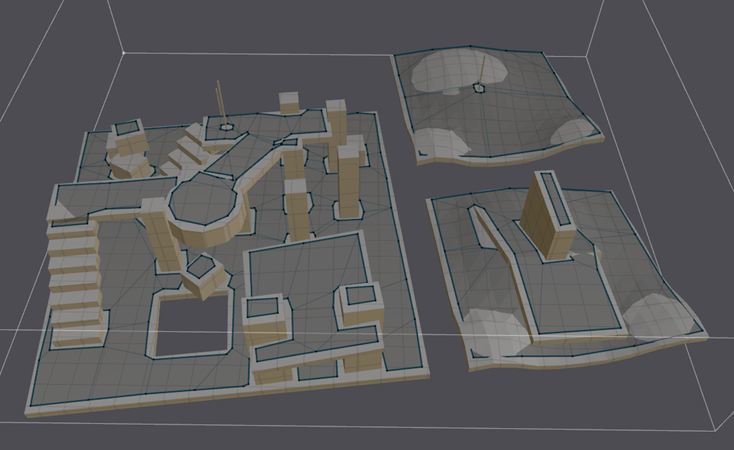Click inside the square pit opening
The image size is (734, 450).
pyautogui.click(x=190, y=327)
